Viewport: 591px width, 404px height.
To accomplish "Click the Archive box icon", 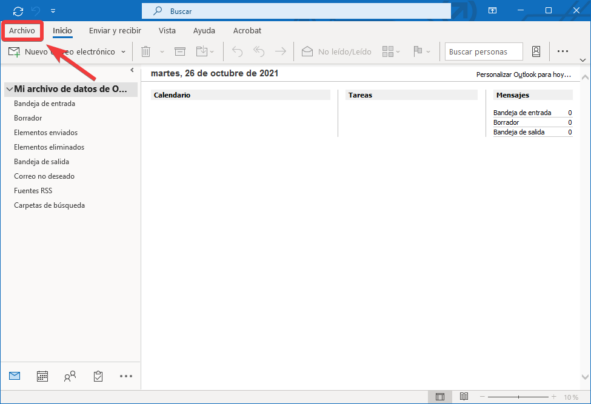I will pos(180,51).
